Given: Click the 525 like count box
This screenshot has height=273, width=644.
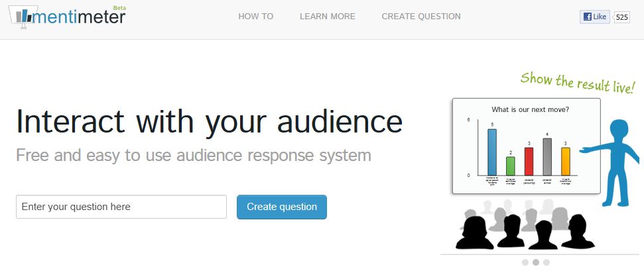Looking at the screenshot, I should [621, 17].
